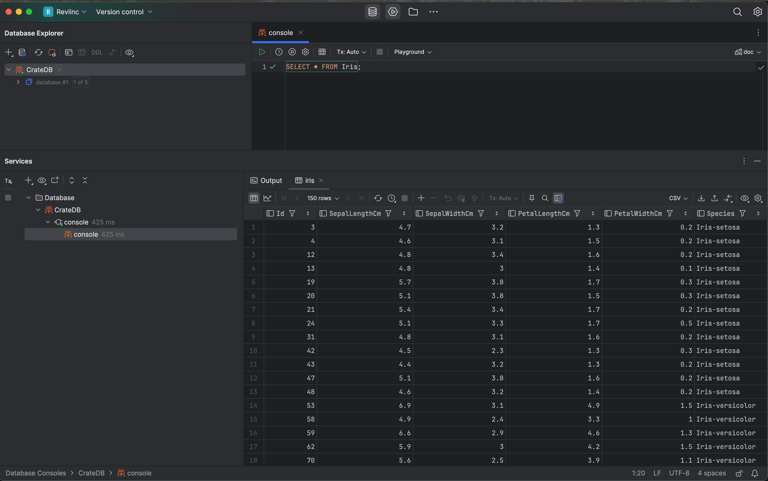Switch to the Output tab
Viewport: 768px width, 481px height.
(x=266, y=181)
